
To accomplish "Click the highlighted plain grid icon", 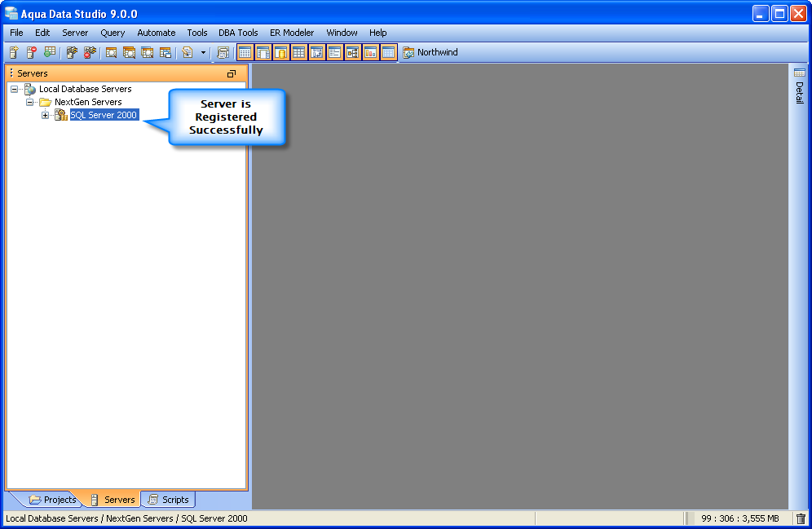I will [299, 52].
